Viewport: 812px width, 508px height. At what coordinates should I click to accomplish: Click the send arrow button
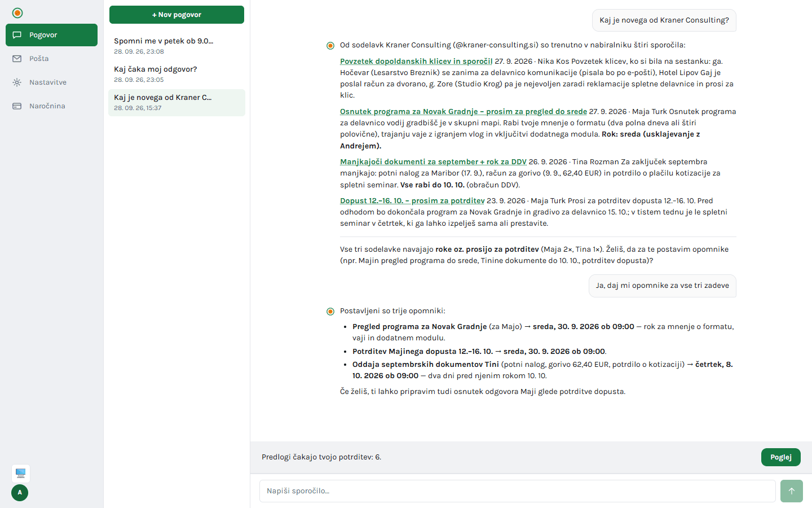pos(792,491)
